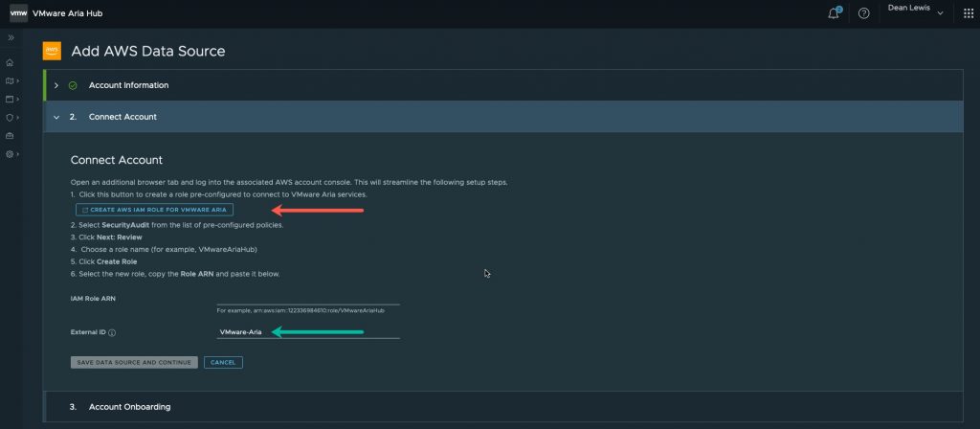980x429 pixels.
Task: Expand the shield sidebar submenu arrow
Action: click(x=17, y=117)
